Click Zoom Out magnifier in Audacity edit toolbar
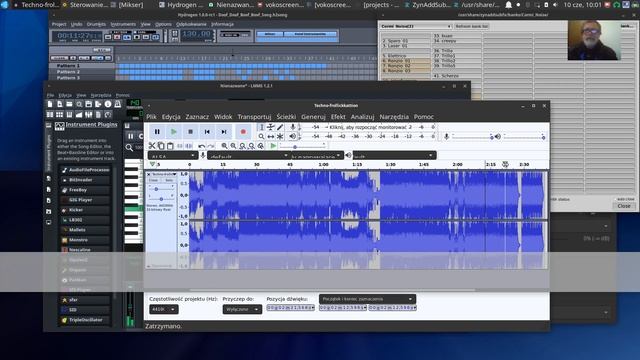Viewport: 640px width, 360px height. pos(233,146)
